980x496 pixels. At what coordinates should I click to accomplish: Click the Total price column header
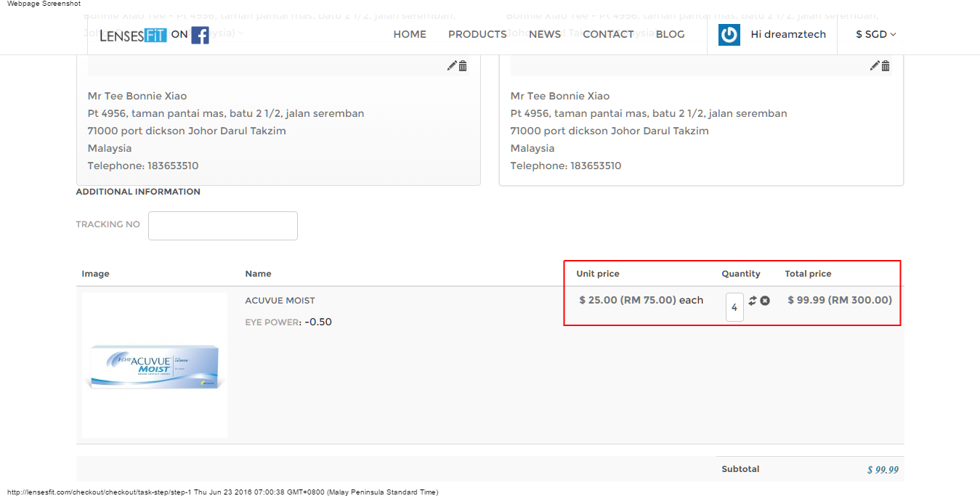click(808, 274)
